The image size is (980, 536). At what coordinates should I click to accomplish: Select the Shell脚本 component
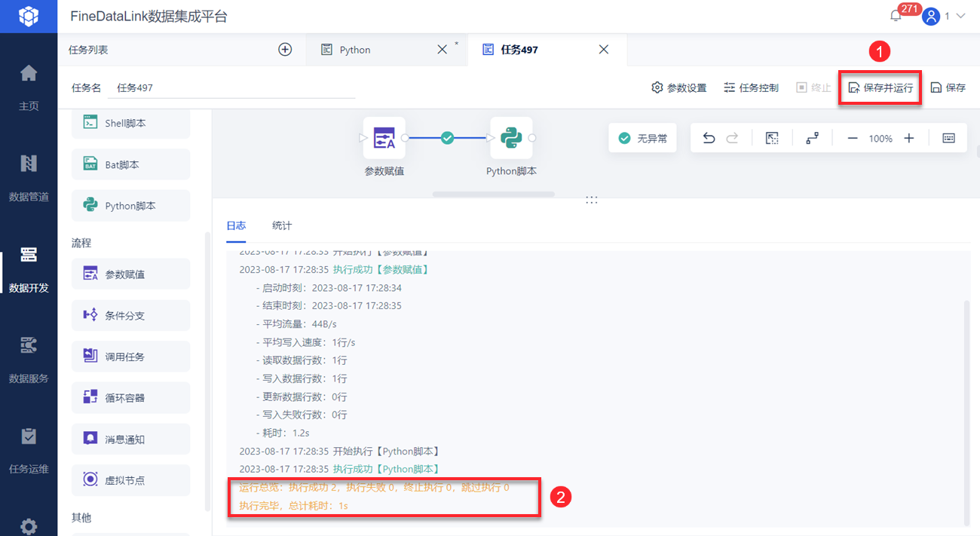130,123
